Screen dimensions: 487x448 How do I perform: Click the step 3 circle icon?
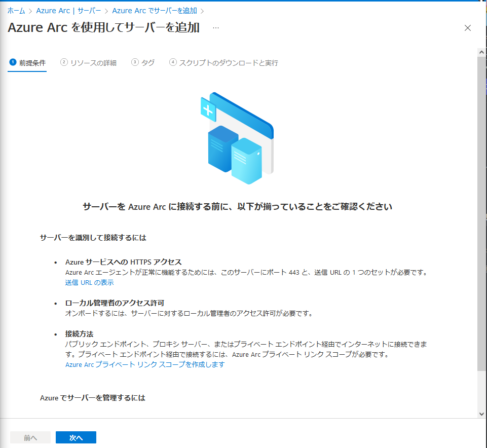tap(135, 62)
